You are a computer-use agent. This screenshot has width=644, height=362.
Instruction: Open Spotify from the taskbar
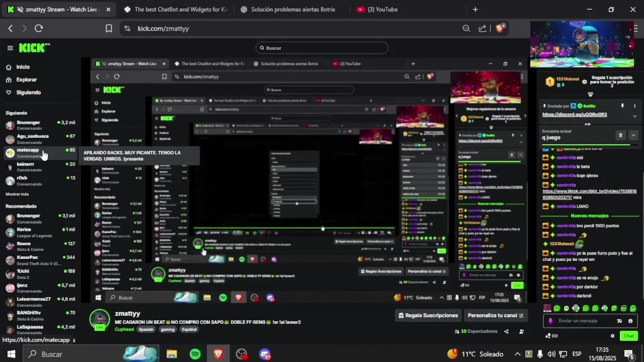pos(195,354)
